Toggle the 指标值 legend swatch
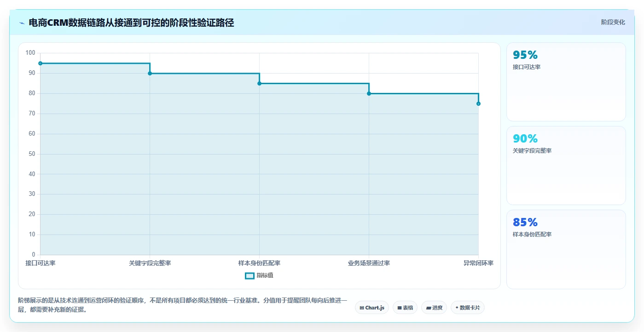The height and width of the screenshot is (332, 644). tap(249, 275)
